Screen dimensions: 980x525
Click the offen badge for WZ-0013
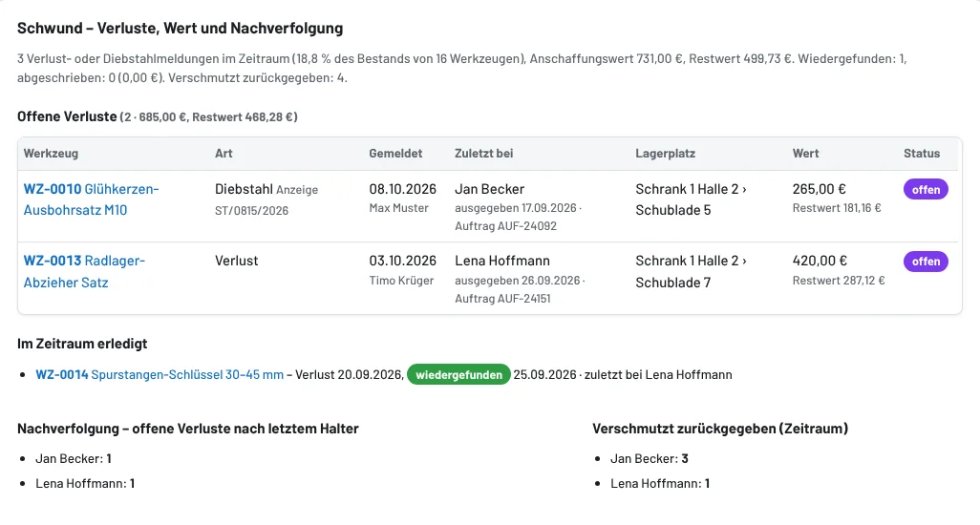(926, 262)
